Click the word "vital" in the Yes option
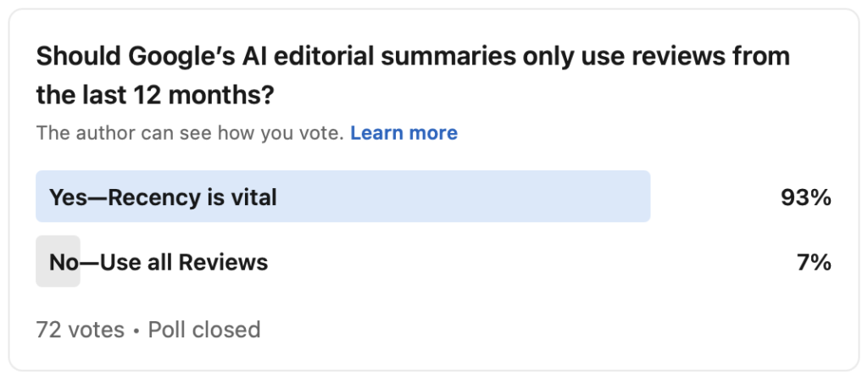The width and height of the screenshot is (868, 378). [x=253, y=197]
